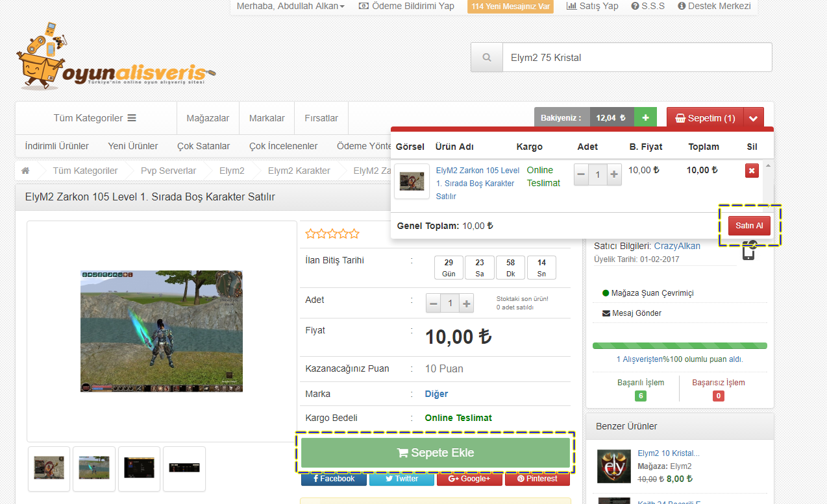
Task: Open Pvp Serverlar breadcrumb
Action: pos(168,171)
